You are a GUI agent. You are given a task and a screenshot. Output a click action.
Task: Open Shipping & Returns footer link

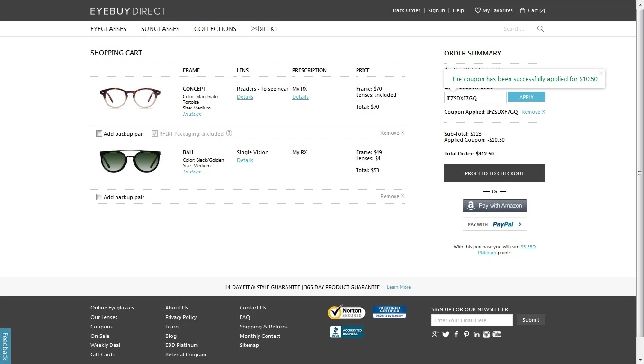(x=264, y=327)
